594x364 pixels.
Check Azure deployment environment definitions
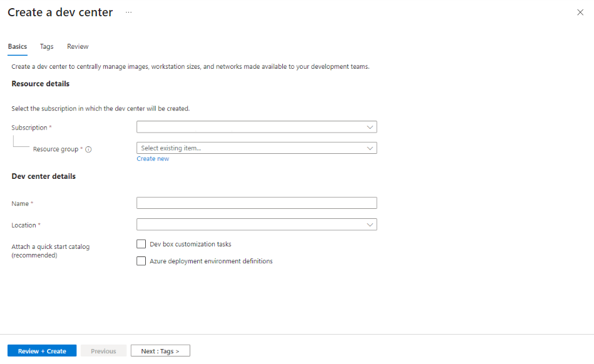coord(141,261)
